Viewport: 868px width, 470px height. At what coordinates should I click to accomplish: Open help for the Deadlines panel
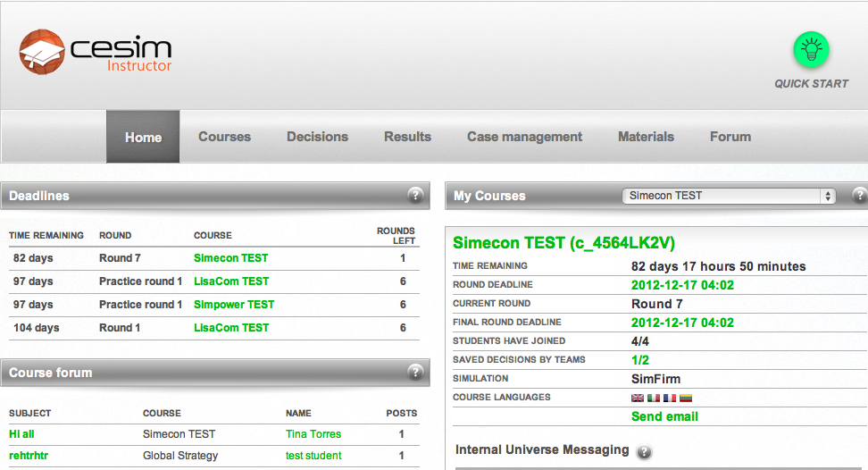[x=415, y=196]
